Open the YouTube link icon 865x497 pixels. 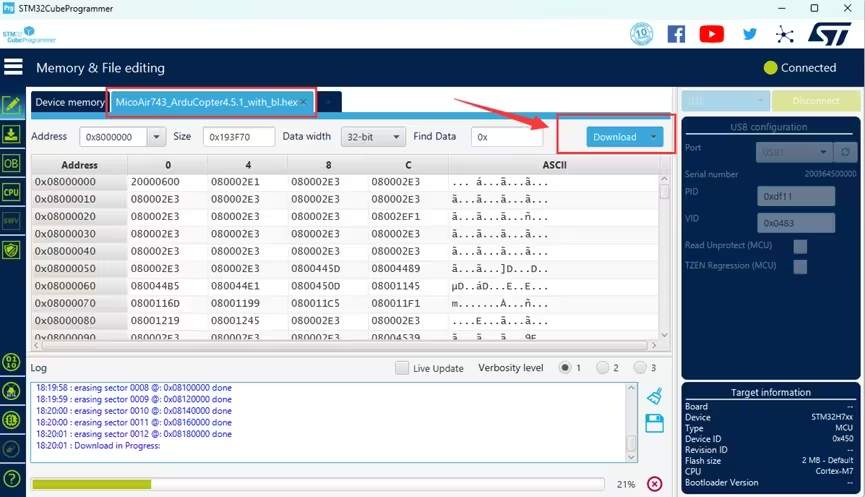tap(712, 34)
